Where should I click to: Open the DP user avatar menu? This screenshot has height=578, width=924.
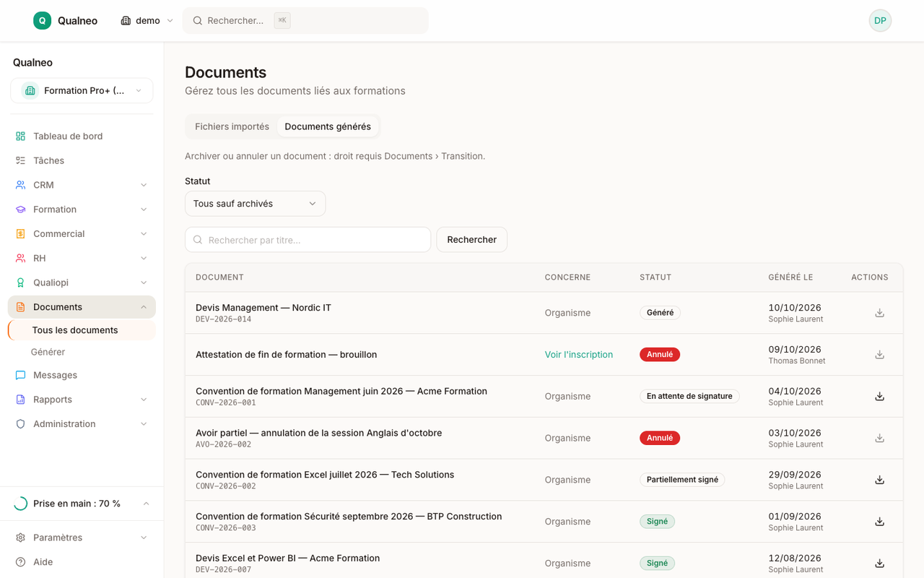[880, 20]
